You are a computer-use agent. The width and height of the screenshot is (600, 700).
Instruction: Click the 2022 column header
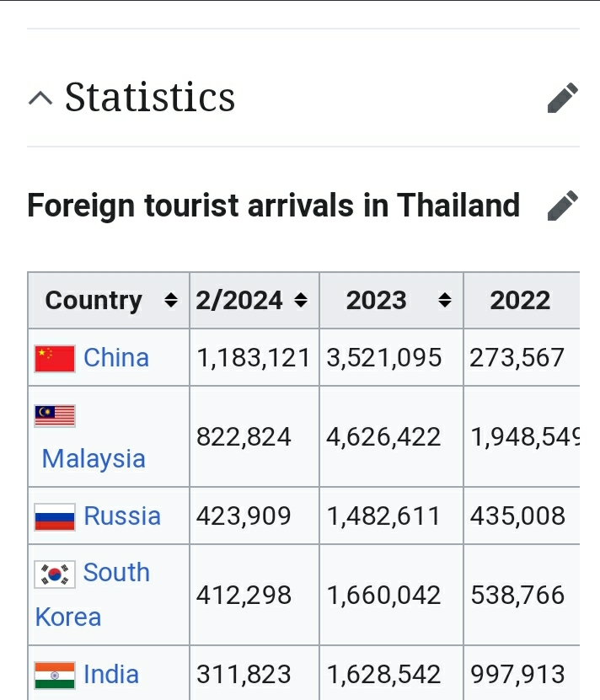click(x=520, y=301)
